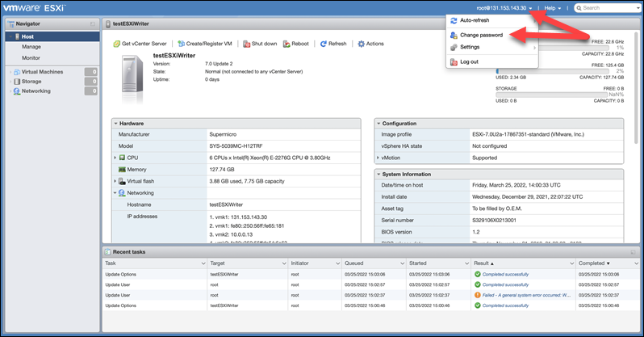This screenshot has height=337, width=644.
Task: Open the Actions gear menu
Action: (x=370, y=44)
